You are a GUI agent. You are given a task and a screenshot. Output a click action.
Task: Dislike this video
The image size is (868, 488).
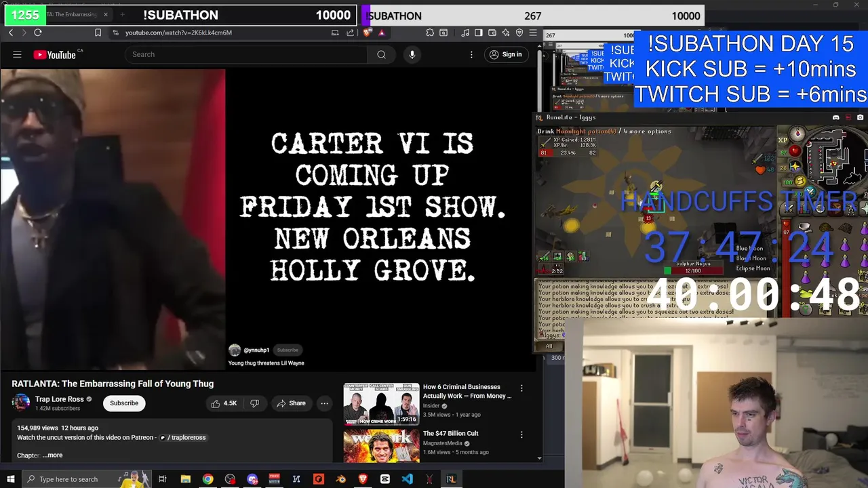pyautogui.click(x=254, y=403)
